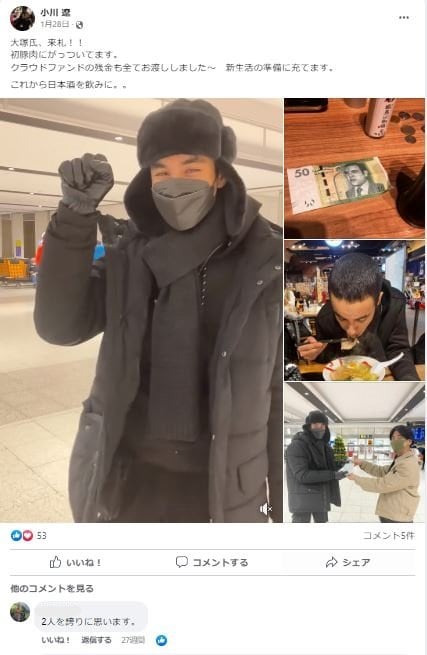Click the globe public privacy icon
This screenshot has width=427, height=655.
tap(79, 25)
